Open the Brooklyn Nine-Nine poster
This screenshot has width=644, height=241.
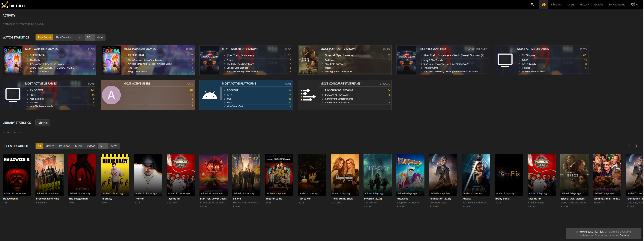coord(49,175)
